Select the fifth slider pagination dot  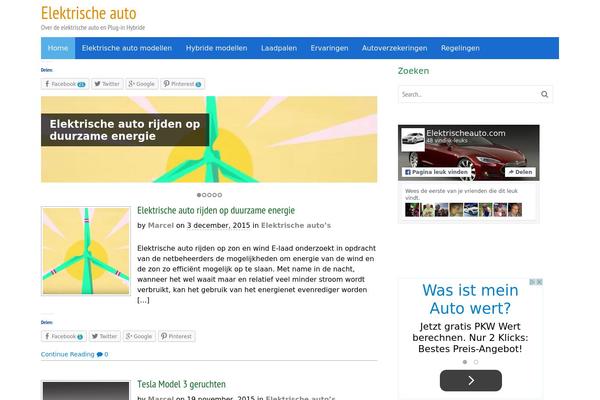click(x=220, y=195)
